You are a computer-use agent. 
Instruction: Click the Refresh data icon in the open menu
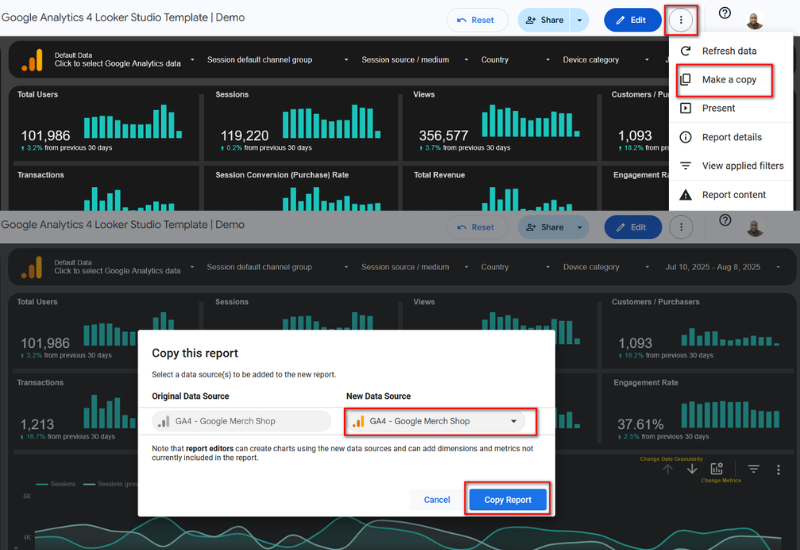point(686,51)
